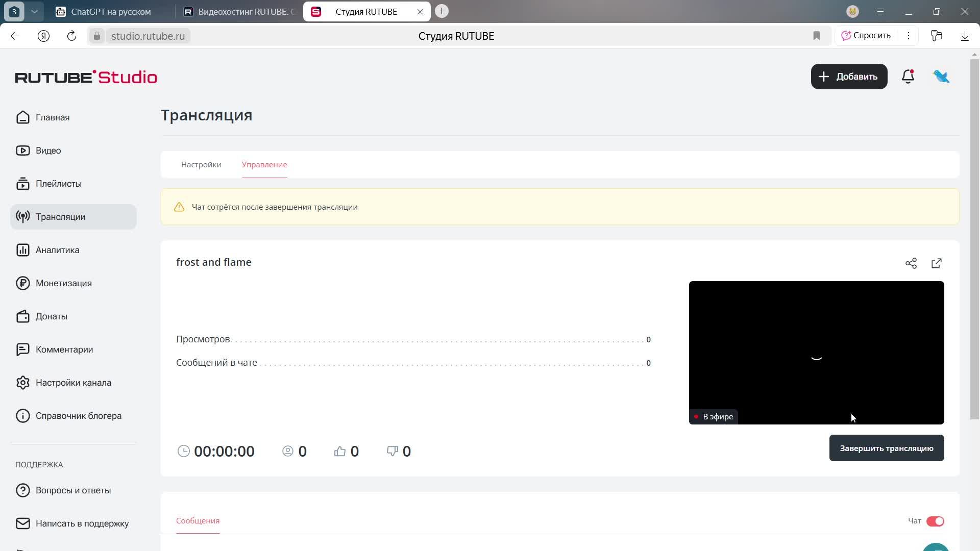
Task: Toggle the Чат switch off
Action: (935, 521)
